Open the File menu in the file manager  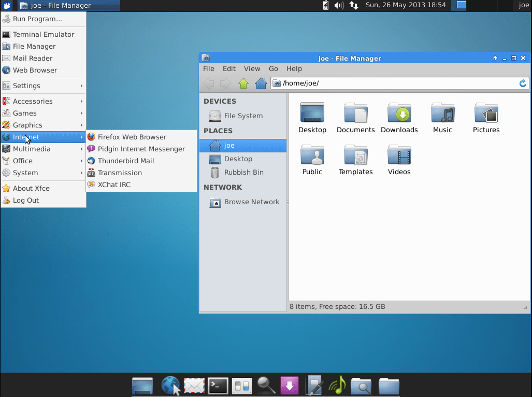click(x=208, y=68)
